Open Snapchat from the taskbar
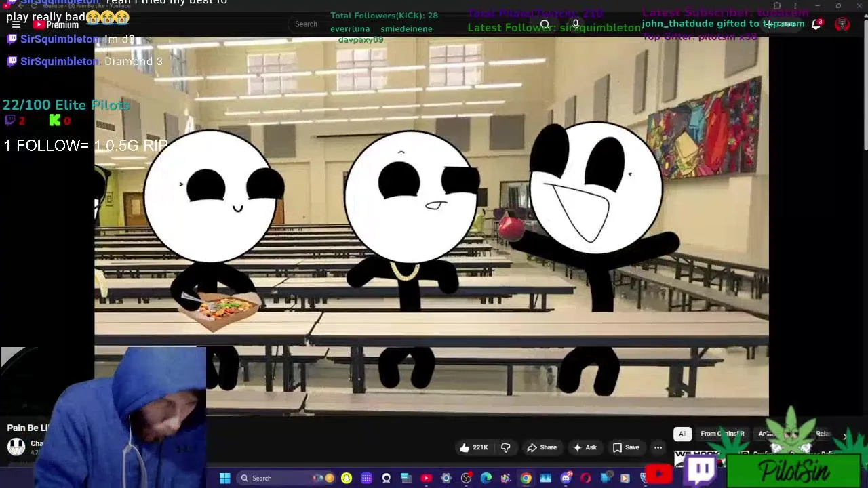 click(x=346, y=478)
